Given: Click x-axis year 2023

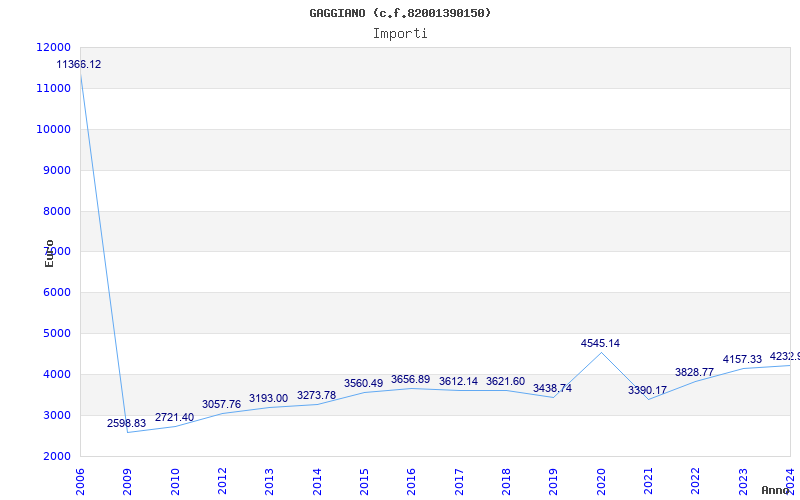Looking at the screenshot, I should point(743,482).
